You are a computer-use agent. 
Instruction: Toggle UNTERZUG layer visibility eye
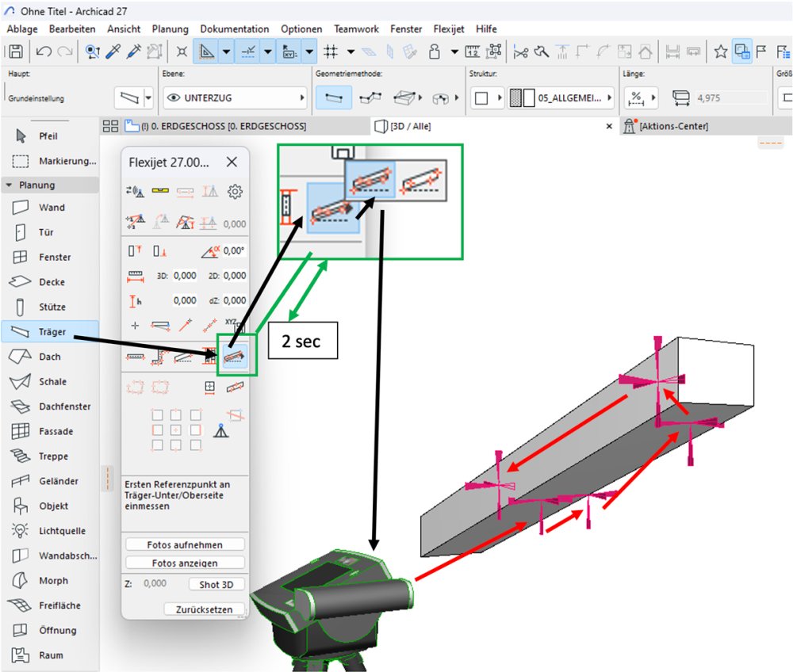(174, 97)
